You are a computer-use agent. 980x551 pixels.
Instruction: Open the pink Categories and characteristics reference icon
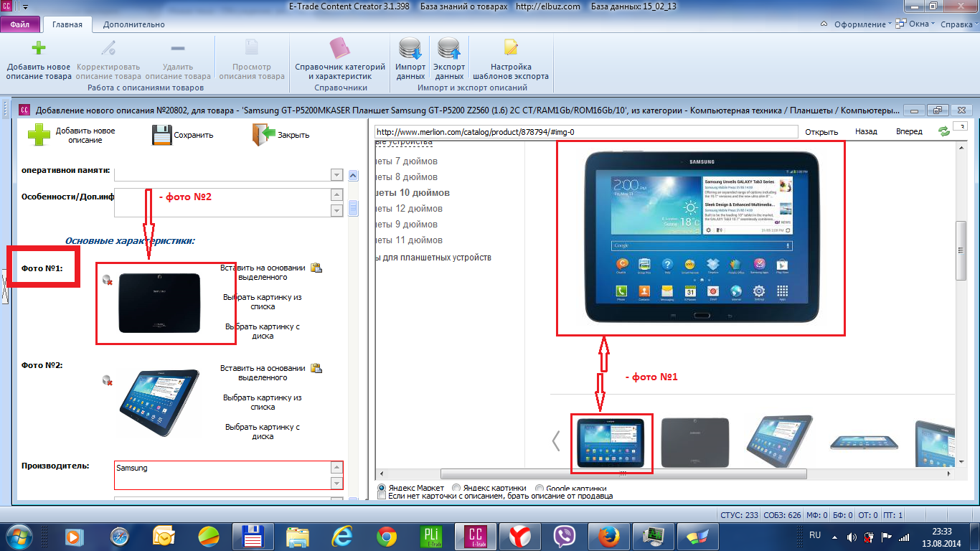340,49
